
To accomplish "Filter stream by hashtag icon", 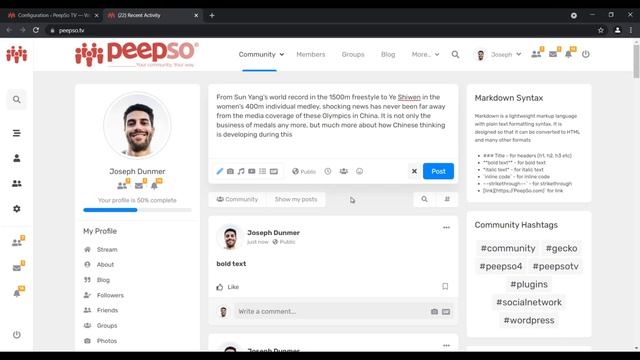I will pos(447,199).
